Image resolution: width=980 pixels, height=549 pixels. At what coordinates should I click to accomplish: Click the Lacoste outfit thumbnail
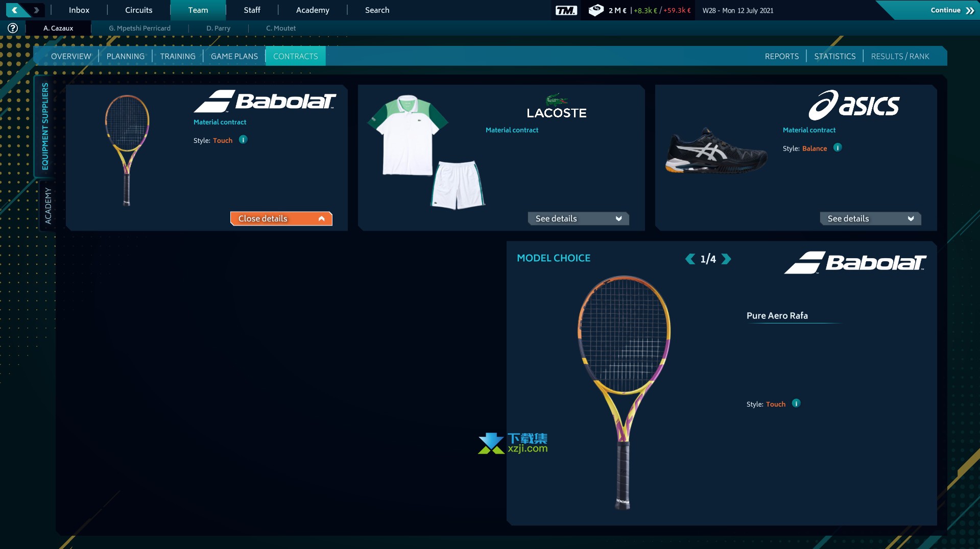pyautogui.click(x=426, y=152)
